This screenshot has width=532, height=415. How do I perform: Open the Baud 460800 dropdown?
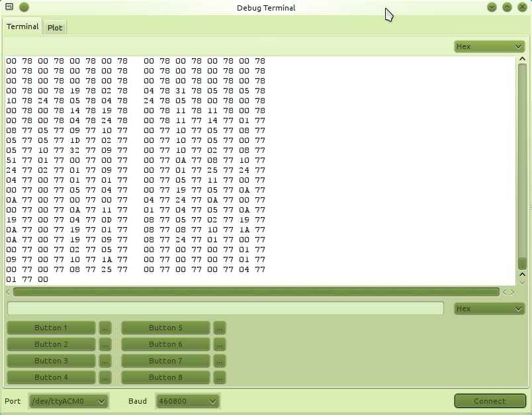click(x=188, y=401)
